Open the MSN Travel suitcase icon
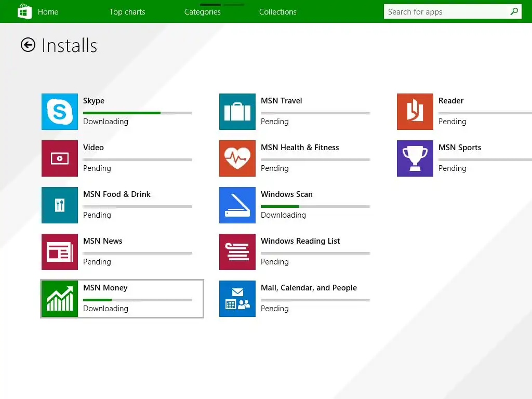532x399 pixels. [x=237, y=112]
